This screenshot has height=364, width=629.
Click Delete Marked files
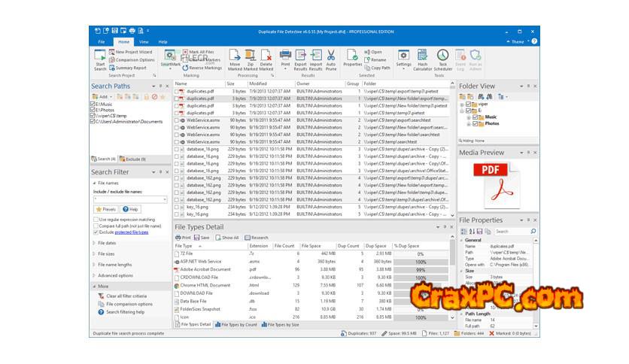[266, 59]
